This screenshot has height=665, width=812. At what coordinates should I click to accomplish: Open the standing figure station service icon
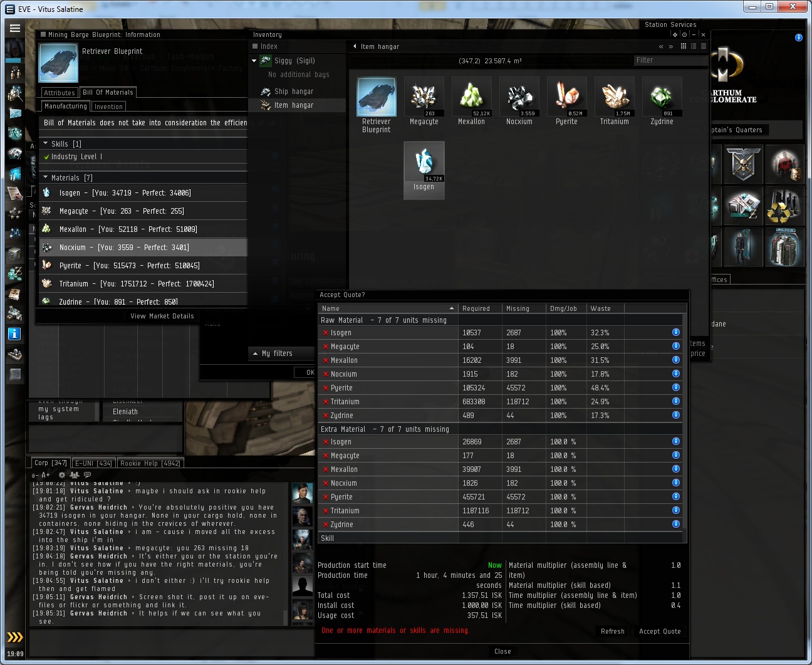744,247
